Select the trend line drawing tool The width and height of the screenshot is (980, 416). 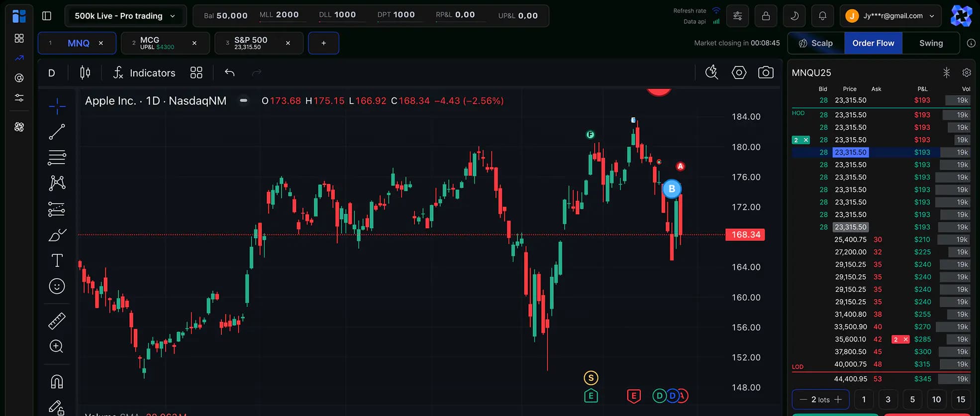(x=57, y=132)
